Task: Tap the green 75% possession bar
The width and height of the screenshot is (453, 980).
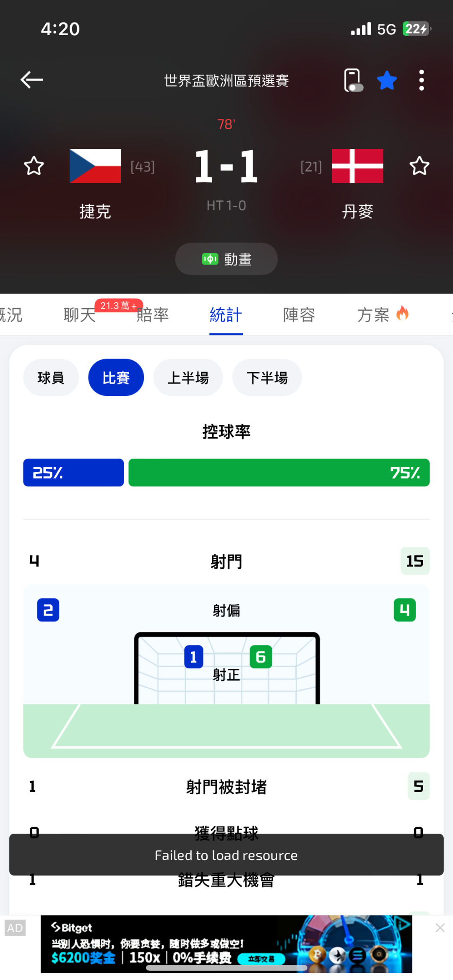Action: coord(279,473)
